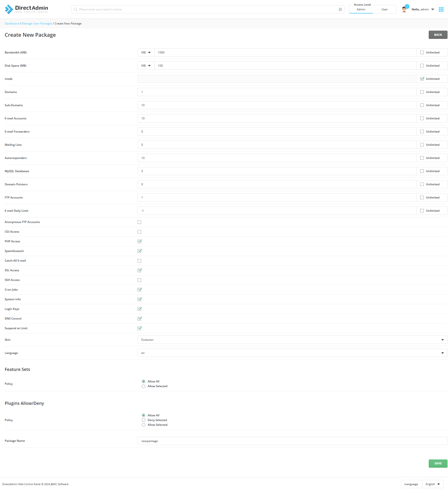Click the Package Name field newpackage
The width and height of the screenshot is (448, 491).
[292, 441]
